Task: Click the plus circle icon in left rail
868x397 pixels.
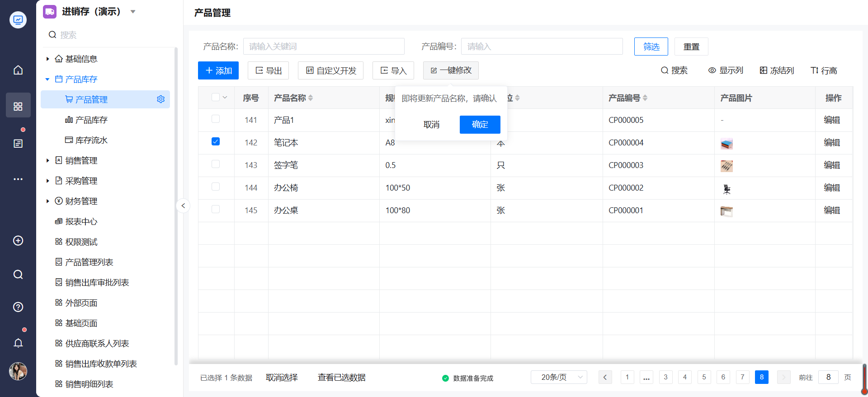Action: [x=18, y=241]
